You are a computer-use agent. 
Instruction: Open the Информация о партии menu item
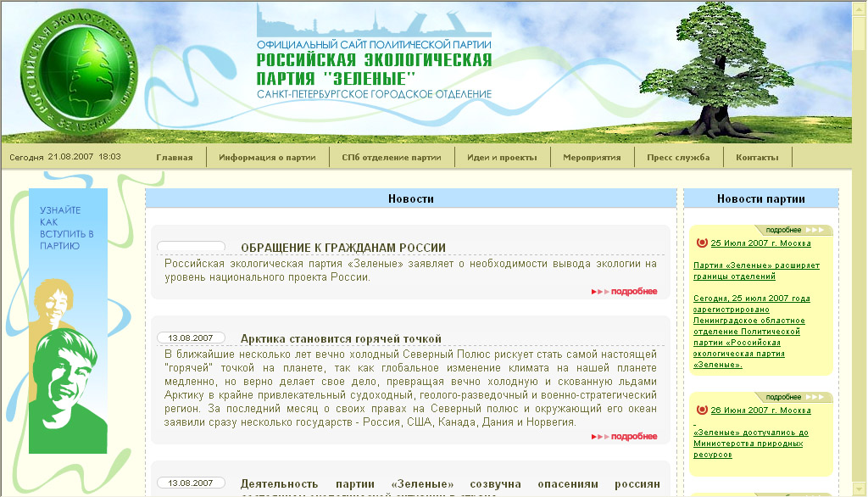[x=267, y=157]
